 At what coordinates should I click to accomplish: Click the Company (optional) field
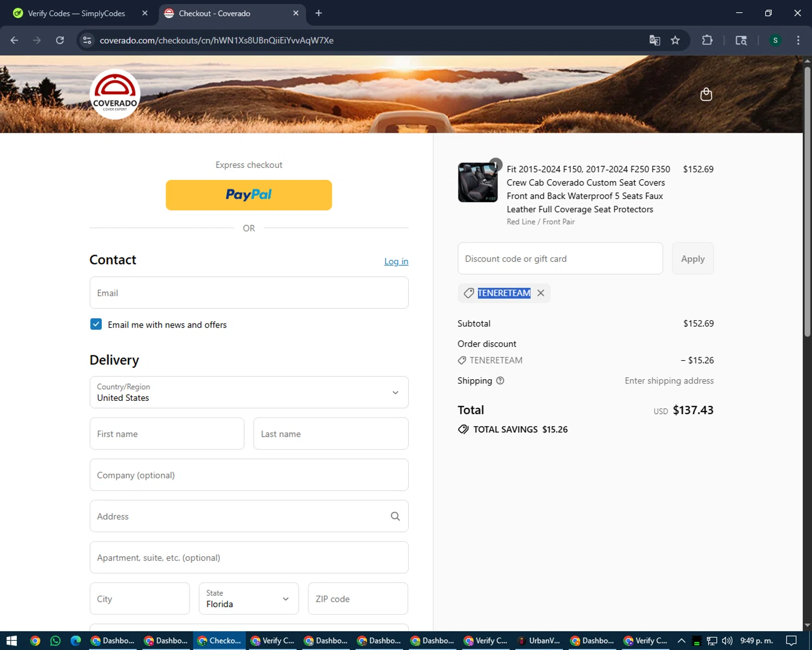[249, 475]
